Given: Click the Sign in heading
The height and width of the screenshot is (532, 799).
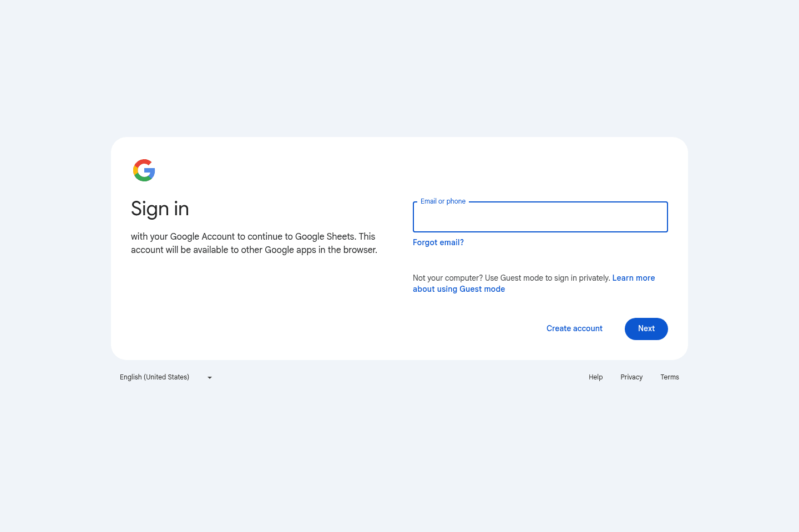Looking at the screenshot, I should pos(160,209).
